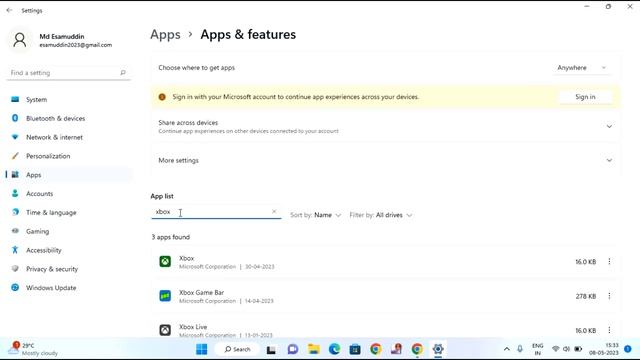This screenshot has width=640, height=360.
Task: Open Task View on taskbar
Action: [x=271, y=349]
